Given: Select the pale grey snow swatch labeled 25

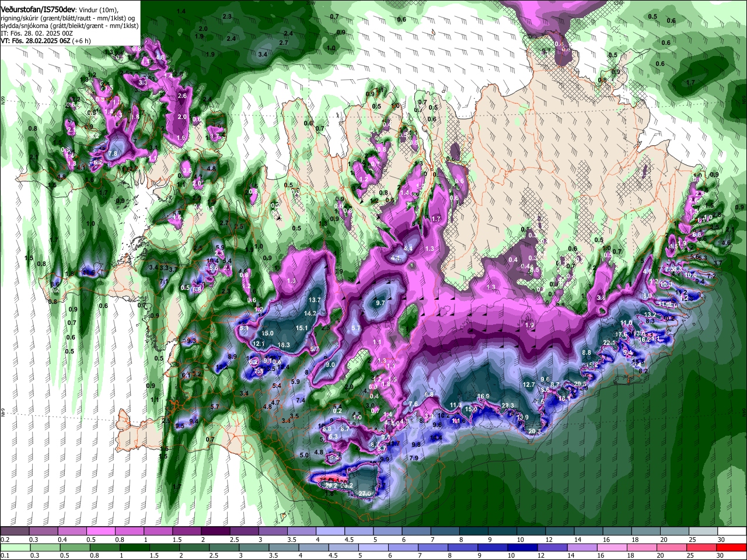Looking at the screenshot, I should [x=703, y=531].
